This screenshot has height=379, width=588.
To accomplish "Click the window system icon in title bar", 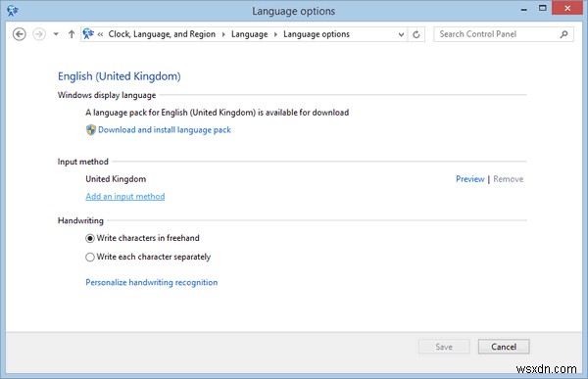I will tap(13, 10).
